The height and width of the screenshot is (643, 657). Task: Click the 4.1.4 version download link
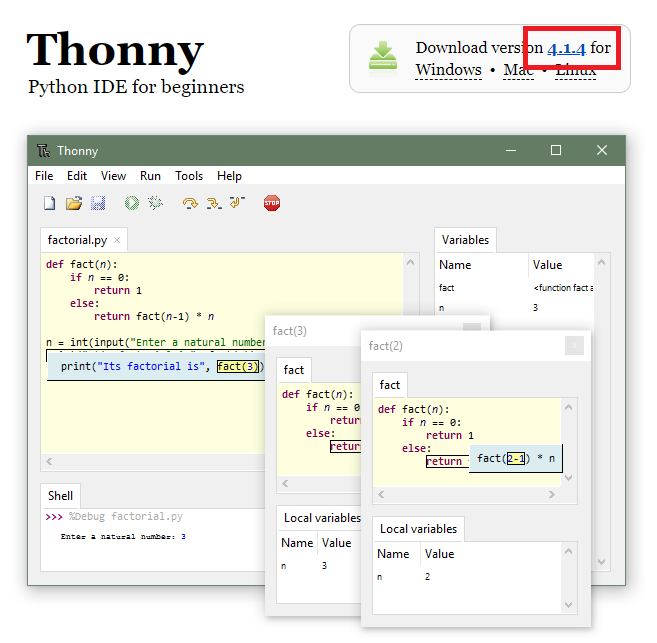click(x=566, y=48)
